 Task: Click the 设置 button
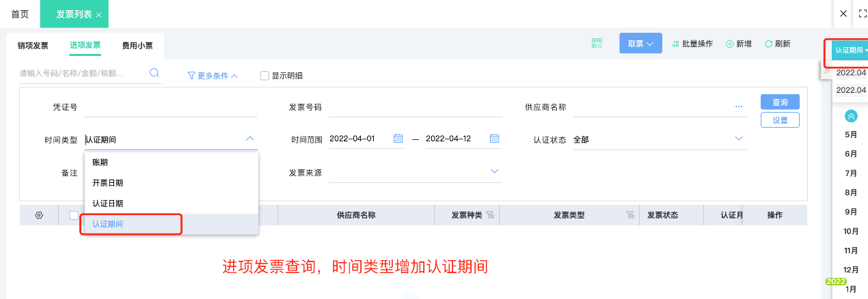[780, 120]
